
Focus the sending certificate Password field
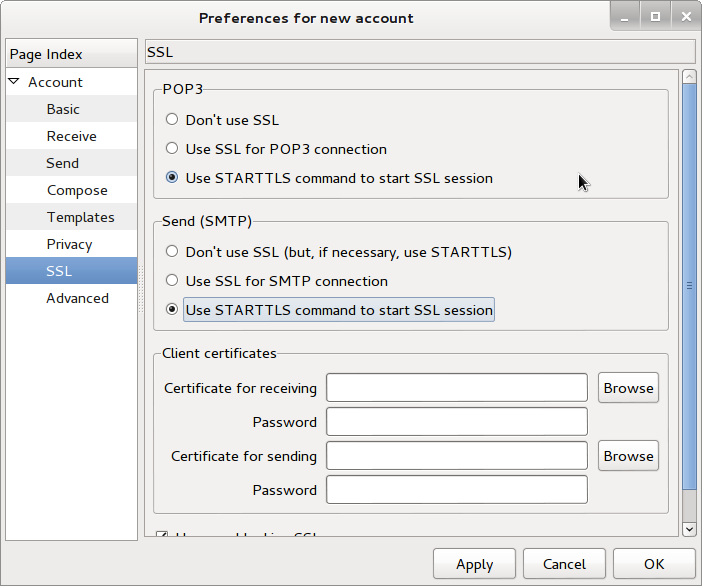tap(456, 490)
